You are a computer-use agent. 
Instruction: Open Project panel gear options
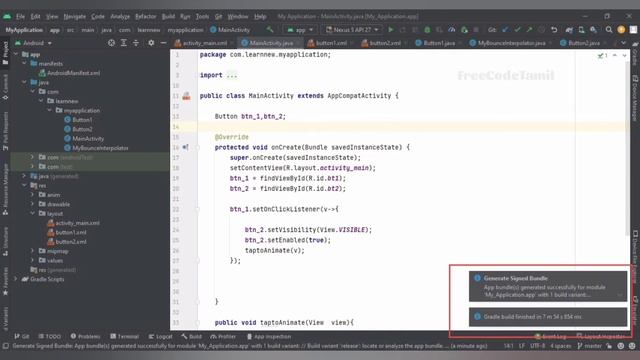point(151,43)
